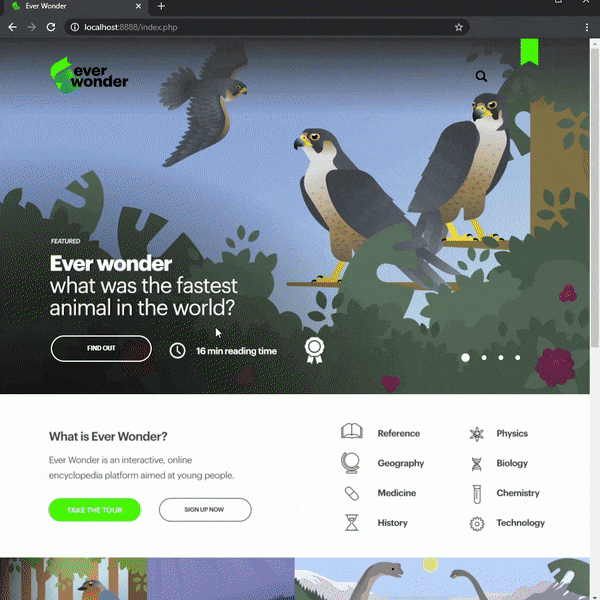Click the Take The Tour button

95,510
